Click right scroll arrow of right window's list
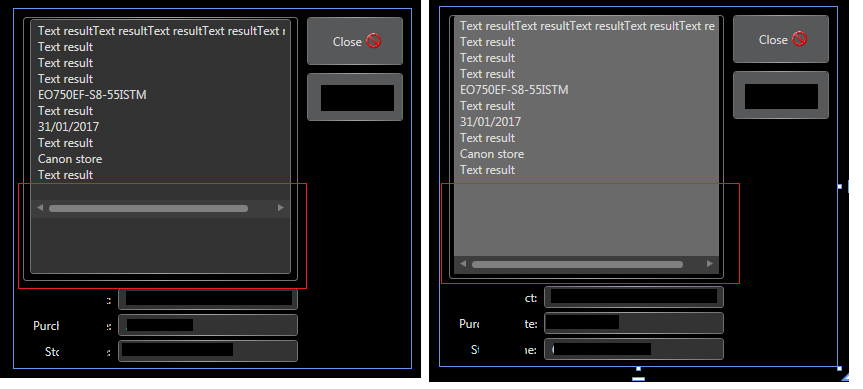The width and height of the screenshot is (863, 389). [x=710, y=264]
